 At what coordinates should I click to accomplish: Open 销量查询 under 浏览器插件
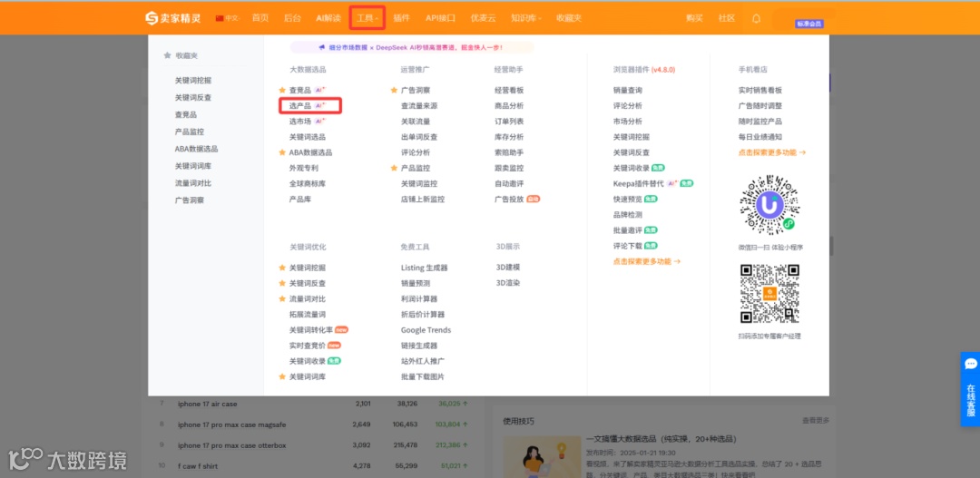pos(628,90)
